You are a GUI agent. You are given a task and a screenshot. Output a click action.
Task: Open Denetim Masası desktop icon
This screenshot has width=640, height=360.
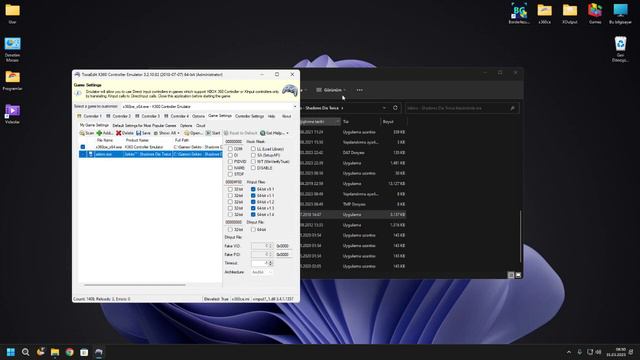click(x=12, y=49)
